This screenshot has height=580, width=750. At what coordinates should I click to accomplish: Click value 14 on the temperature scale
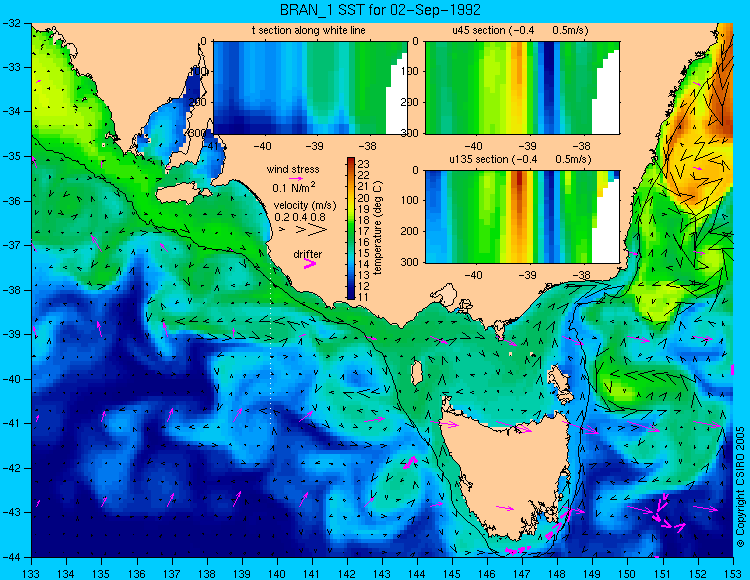tap(364, 264)
